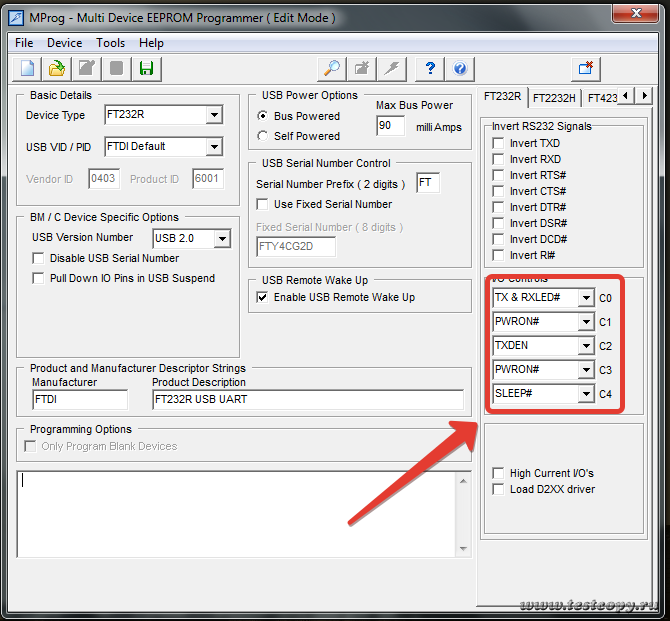
Task: Click the far-right toolbar window icon
Action: [585, 68]
